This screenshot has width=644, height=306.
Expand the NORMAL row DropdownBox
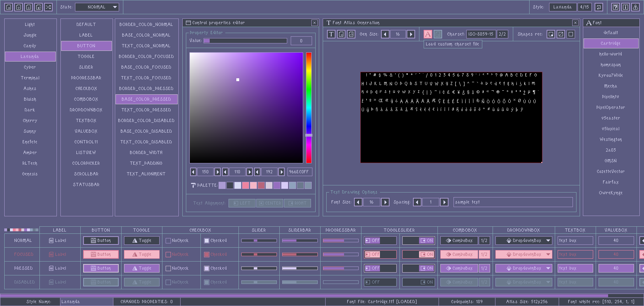524,241
